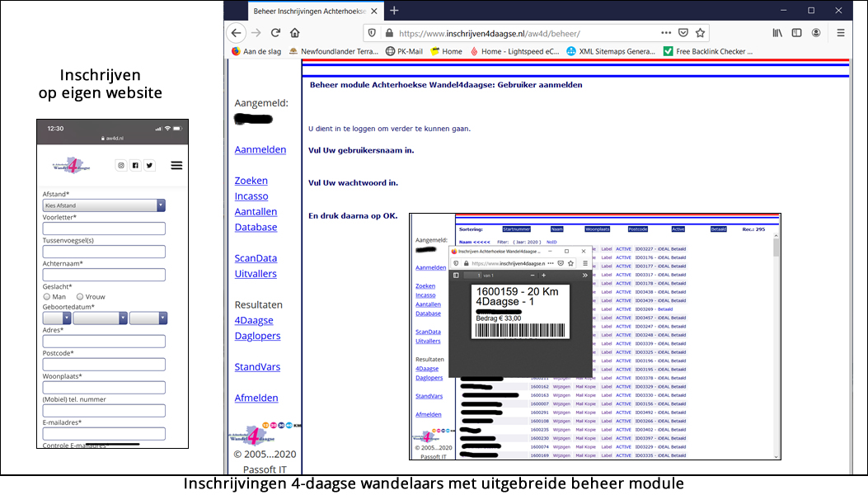The width and height of the screenshot is (868, 495).
Task: Save page to Pocket
Action: pyautogui.click(x=683, y=33)
